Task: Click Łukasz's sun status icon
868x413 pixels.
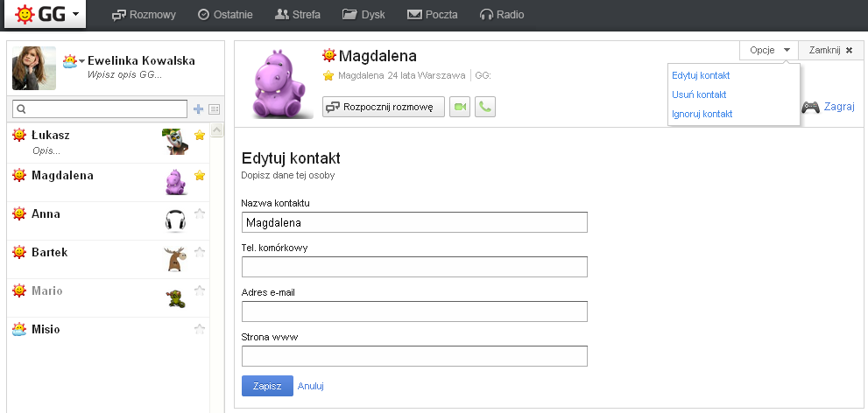Action: (19, 135)
